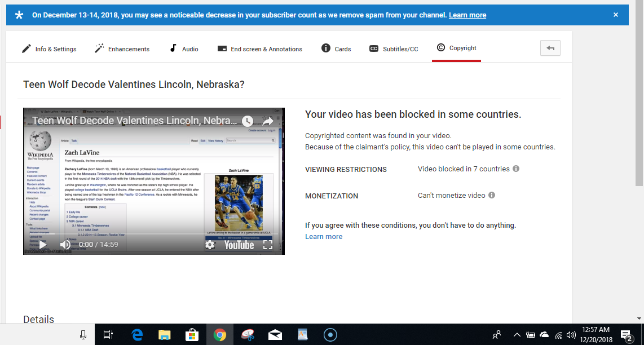Click the video title overlay link
Viewport: 644px width, 345px height.
pos(135,121)
